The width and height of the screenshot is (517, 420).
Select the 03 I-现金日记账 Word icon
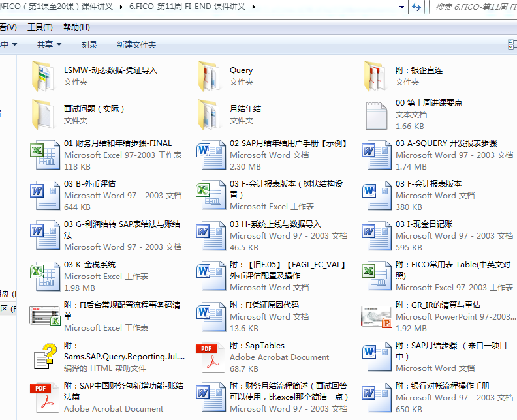tap(377, 236)
